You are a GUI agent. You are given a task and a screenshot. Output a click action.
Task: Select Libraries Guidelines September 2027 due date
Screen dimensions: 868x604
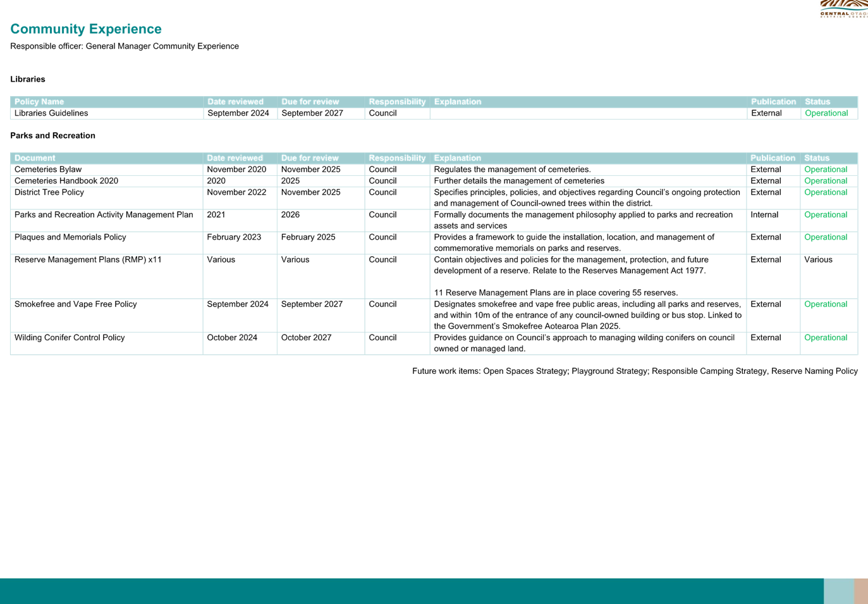pos(312,113)
